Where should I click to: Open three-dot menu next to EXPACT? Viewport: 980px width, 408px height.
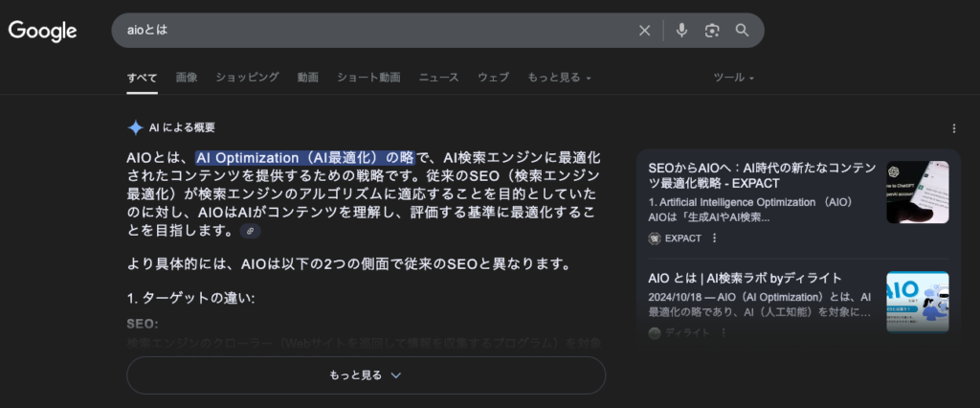coord(714,238)
